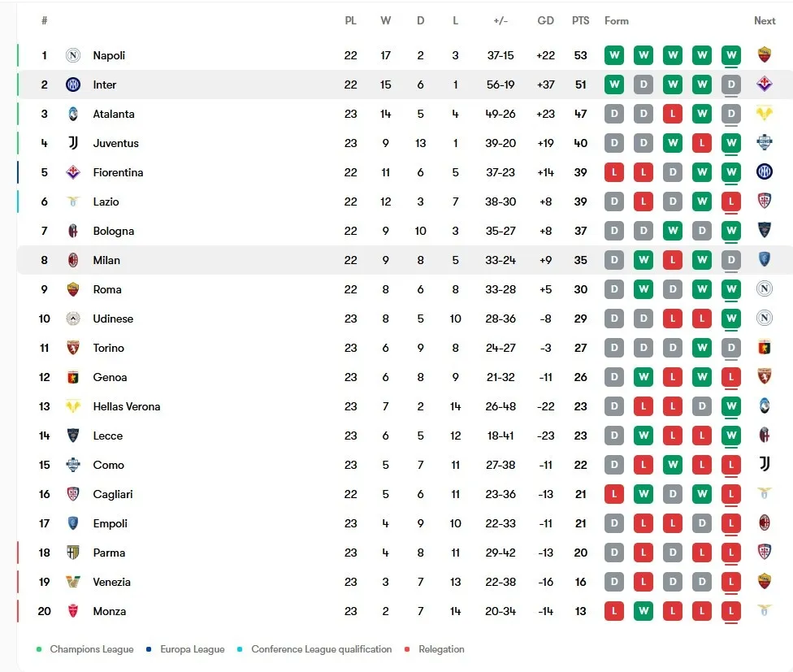Image resolution: width=793 pixels, height=672 pixels.
Task: Open the Hellas Verona team link
Action: point(127,406)
